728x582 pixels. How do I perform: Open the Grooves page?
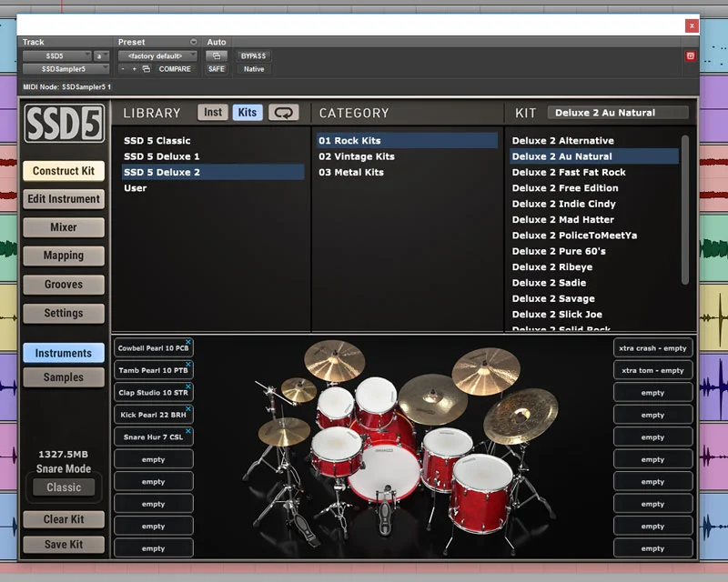point(64,285)
